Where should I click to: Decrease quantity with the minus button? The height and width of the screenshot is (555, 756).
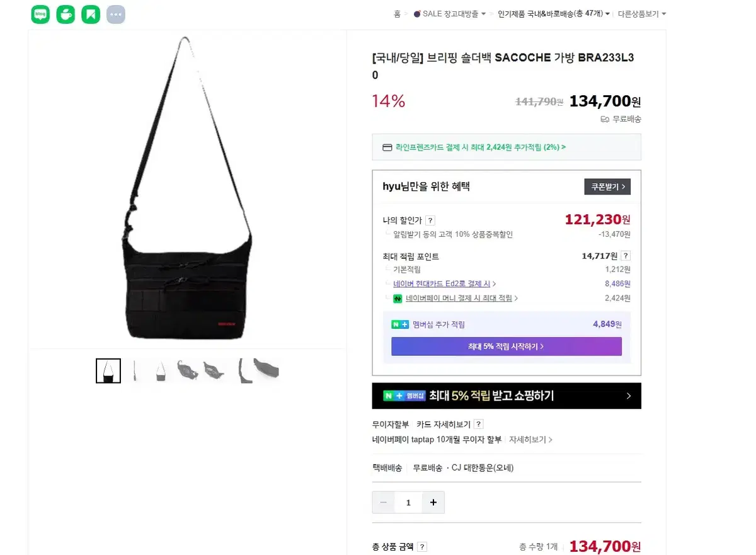pyautogui.click(x=384, y=502)
